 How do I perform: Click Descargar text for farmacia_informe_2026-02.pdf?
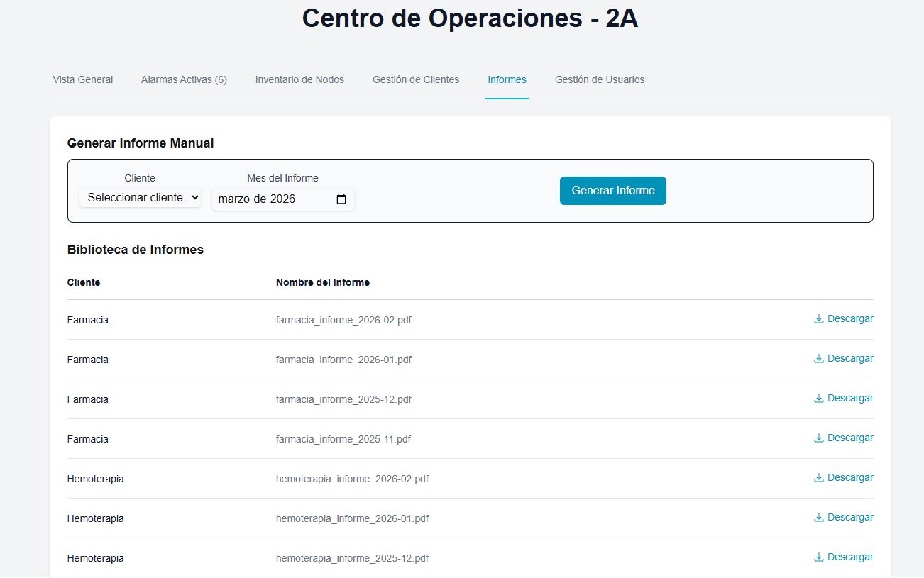[x=850, y=319]
